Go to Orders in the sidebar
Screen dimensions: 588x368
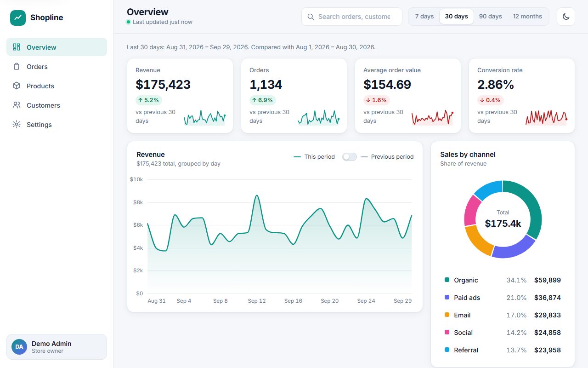[x=57, y=66]
